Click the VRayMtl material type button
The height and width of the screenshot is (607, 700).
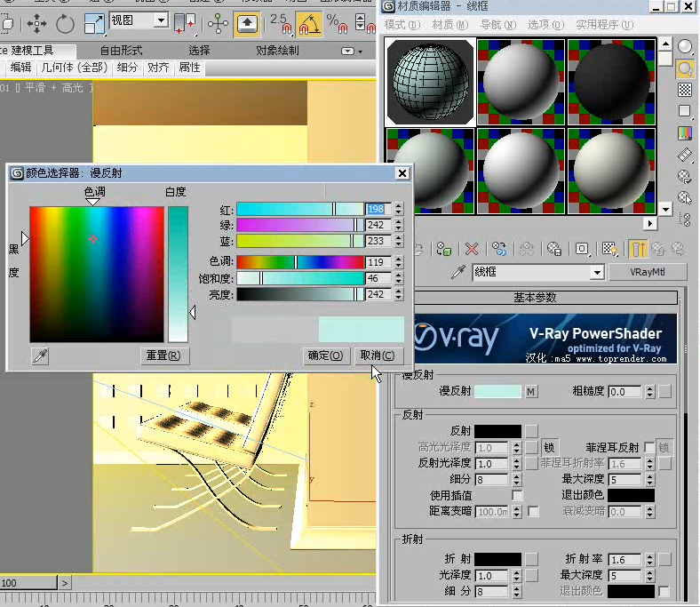click(x=647, y=272)
